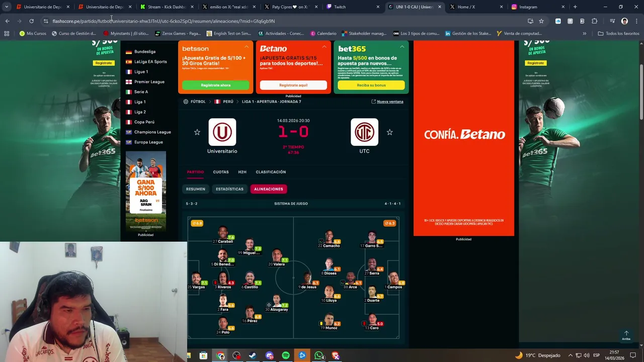Collapse the bet365 ad chevron
The width and height of the screenshot is (644, 362).
[402, 47]
